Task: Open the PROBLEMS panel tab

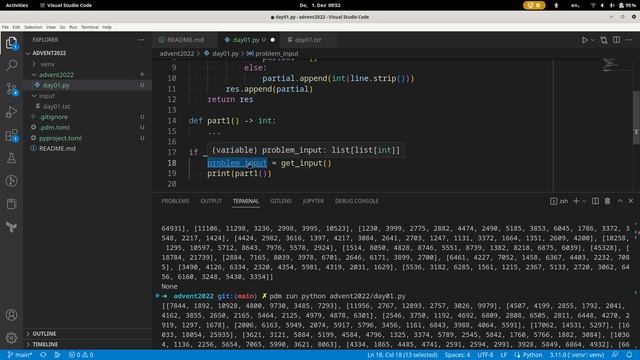Action: [x=175, y=201]
